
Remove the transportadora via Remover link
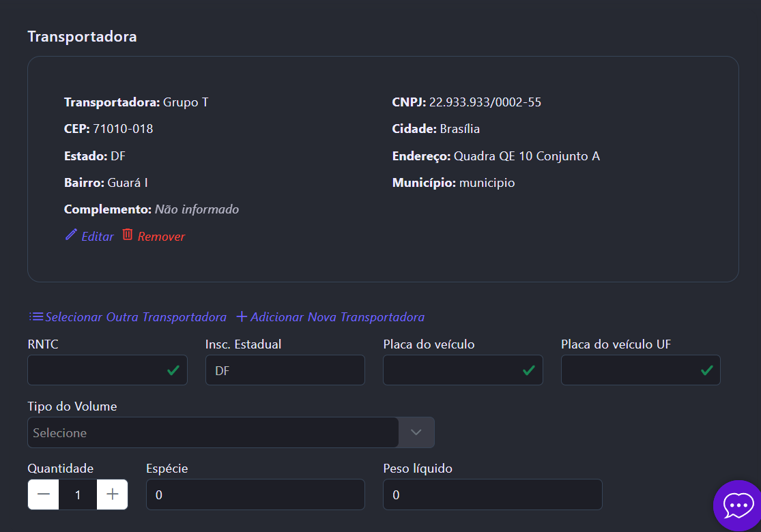(161, 237)
